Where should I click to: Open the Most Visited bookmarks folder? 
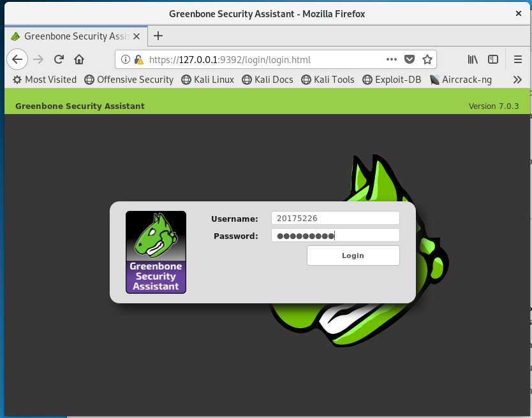pos(45,80)
